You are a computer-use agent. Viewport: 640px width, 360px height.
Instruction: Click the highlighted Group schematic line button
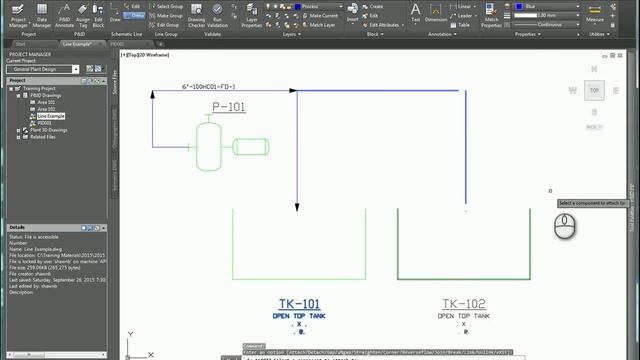[134, 16]
